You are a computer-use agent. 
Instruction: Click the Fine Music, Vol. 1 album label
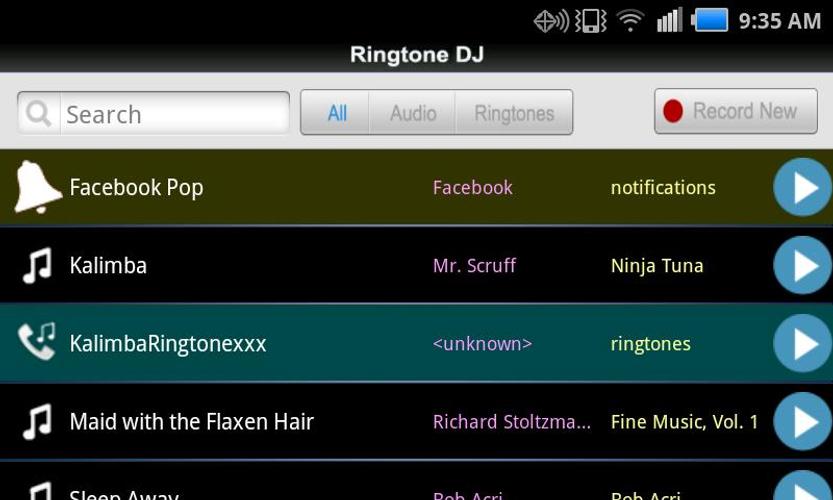pos(684,422)
